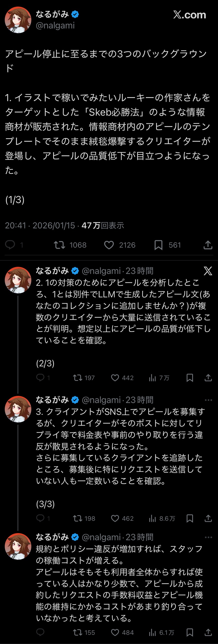This screenshot has height=644, width=218.
Task: Bookmark the (3/3) reply
Action: tap(190, 518)
